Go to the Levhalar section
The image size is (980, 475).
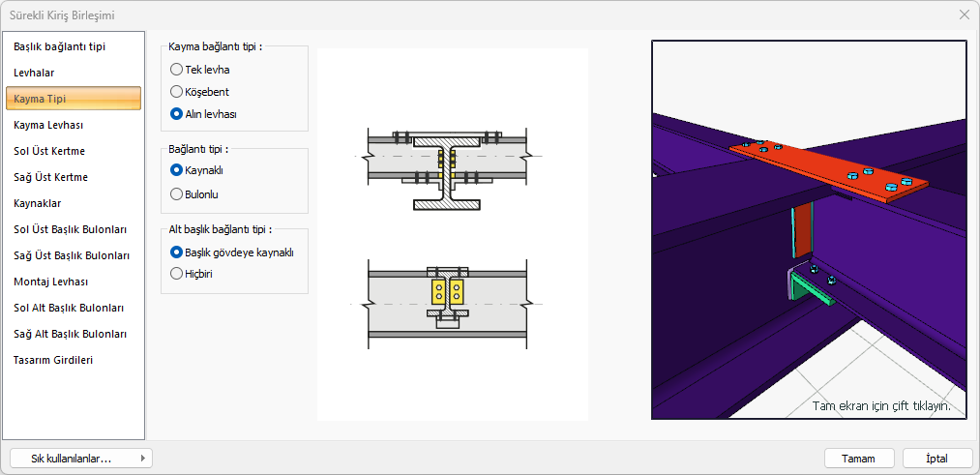click(x=74, y=73)
